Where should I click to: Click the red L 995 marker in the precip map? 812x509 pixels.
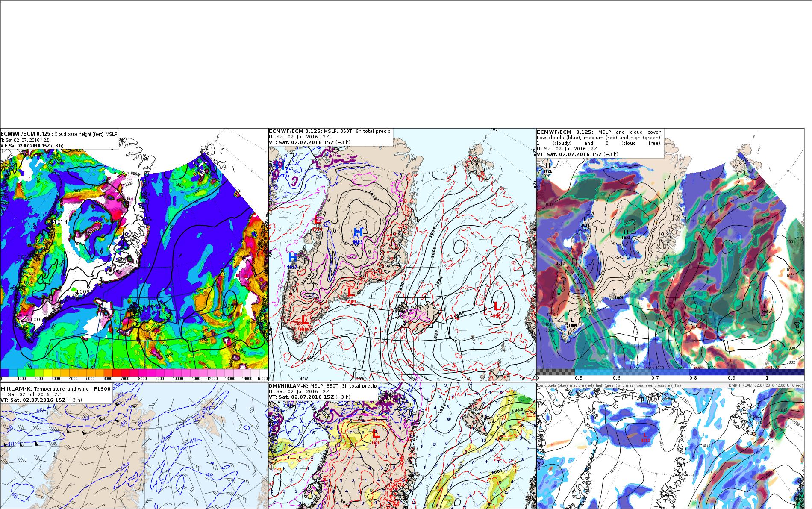click(x=497, y=309)
